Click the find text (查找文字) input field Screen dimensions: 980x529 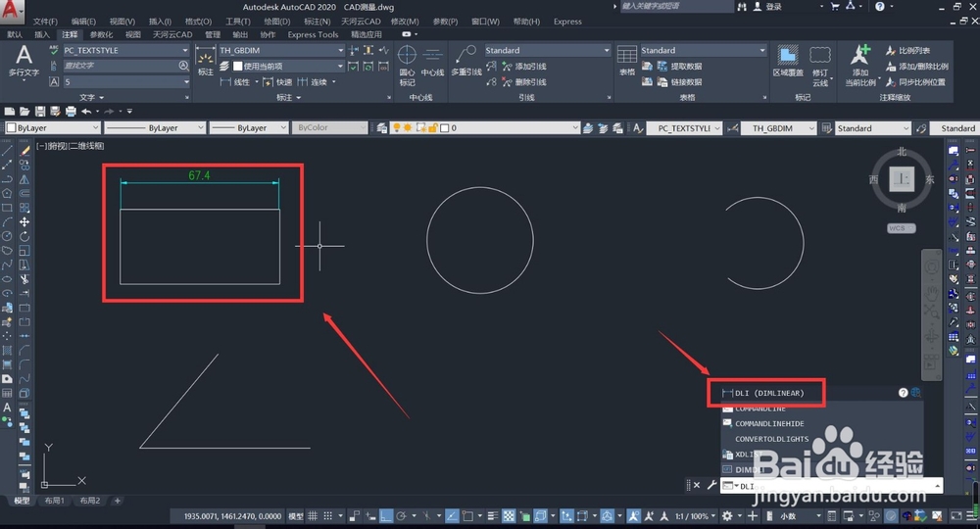click(x=120, y=66)
